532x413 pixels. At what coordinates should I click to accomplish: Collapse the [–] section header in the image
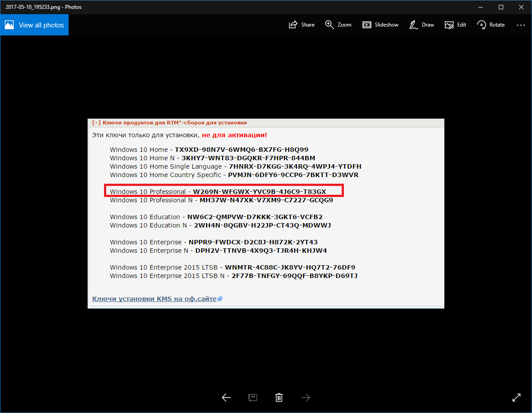pos(96,123)
